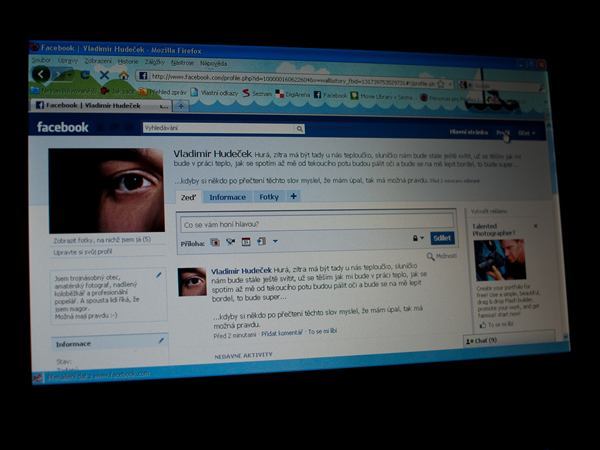600x450 pixels.
Task: Open the Seznam bookmark
Action: [x=257, y=93]
